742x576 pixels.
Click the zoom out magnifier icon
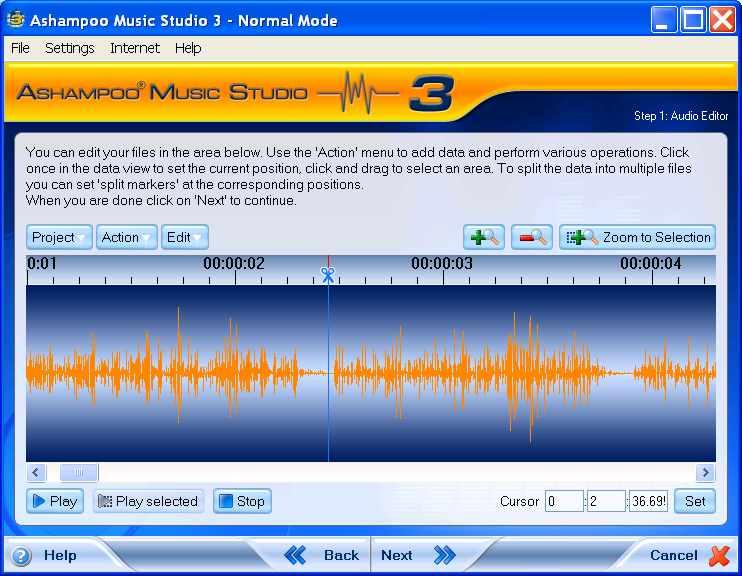coord(532,237)
